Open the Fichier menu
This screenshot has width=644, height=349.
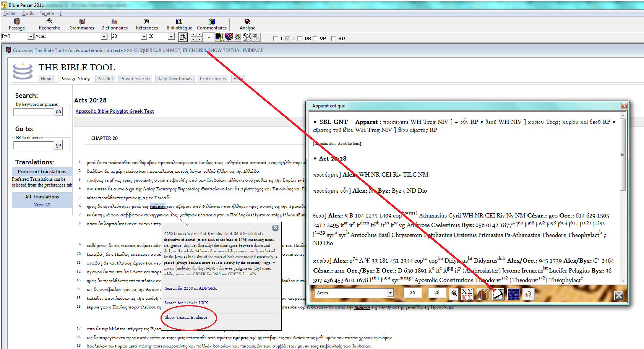click(x=10, y=13)
